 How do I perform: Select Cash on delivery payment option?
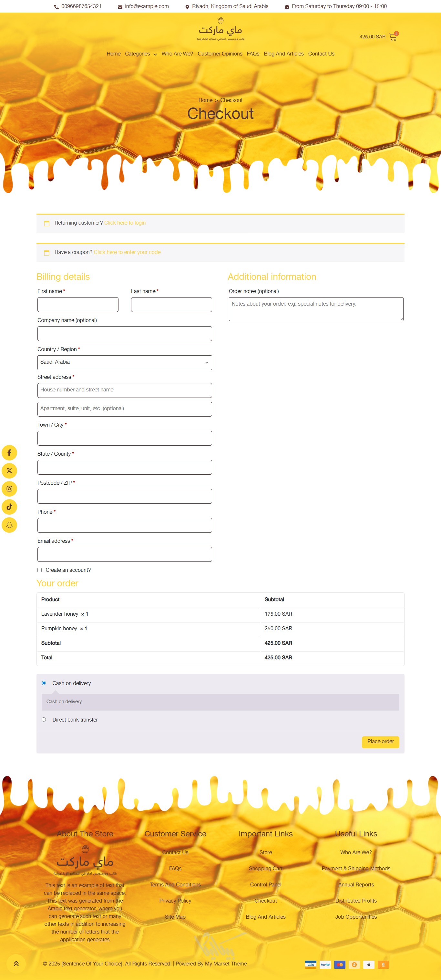[44, 683]
